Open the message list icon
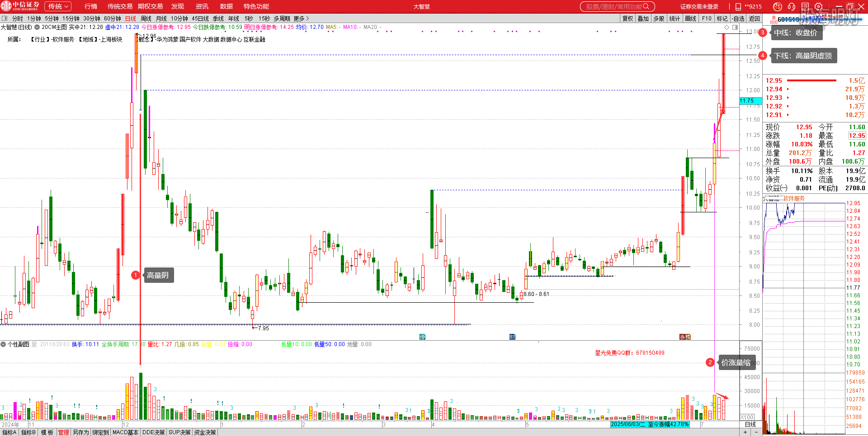Screen dimensions: 868x436 click(805, 6)
